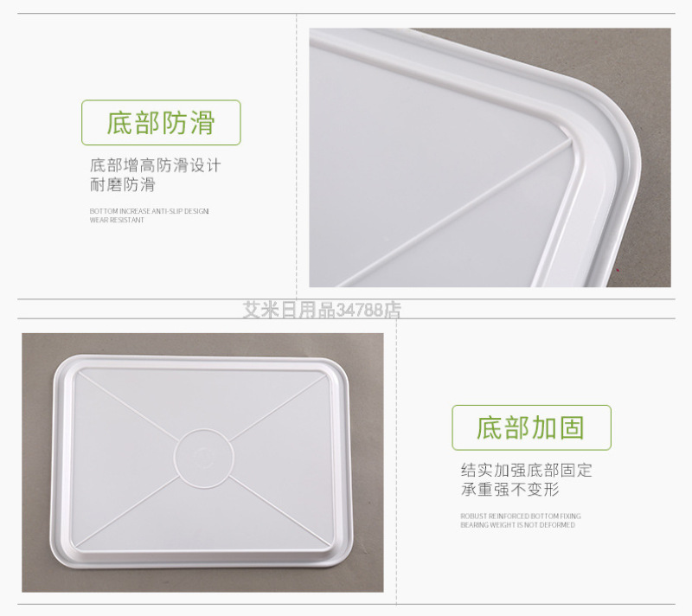This screenshot has height=616, width=692.
Task: Click the WEAR RESISTANT caption line
Action: (117, 220)
